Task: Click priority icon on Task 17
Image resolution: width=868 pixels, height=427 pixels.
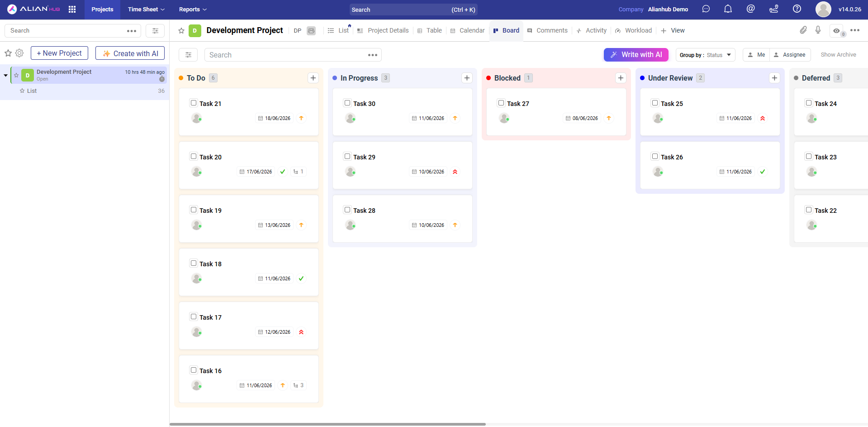Action: coord(301,332)
